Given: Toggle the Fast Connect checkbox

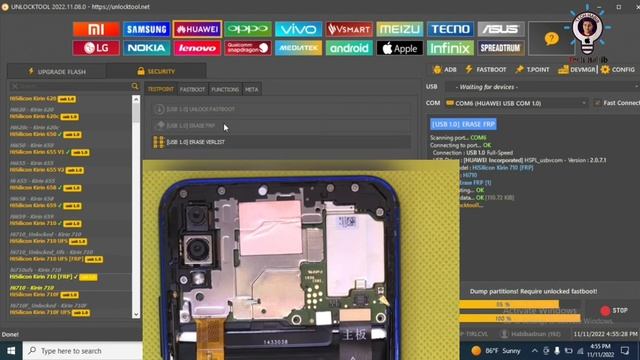Looking at the screenshot, I should click(597, 103).
